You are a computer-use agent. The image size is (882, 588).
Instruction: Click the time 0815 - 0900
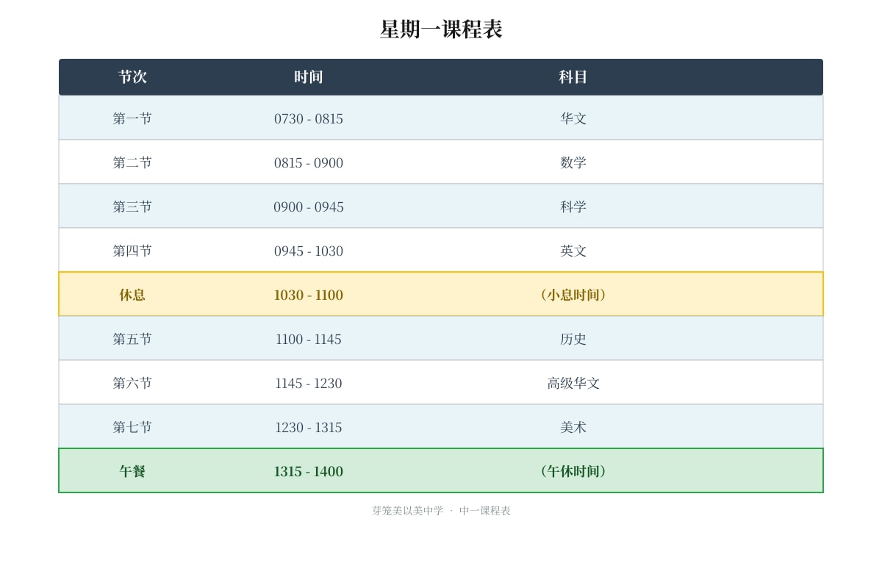309,162
